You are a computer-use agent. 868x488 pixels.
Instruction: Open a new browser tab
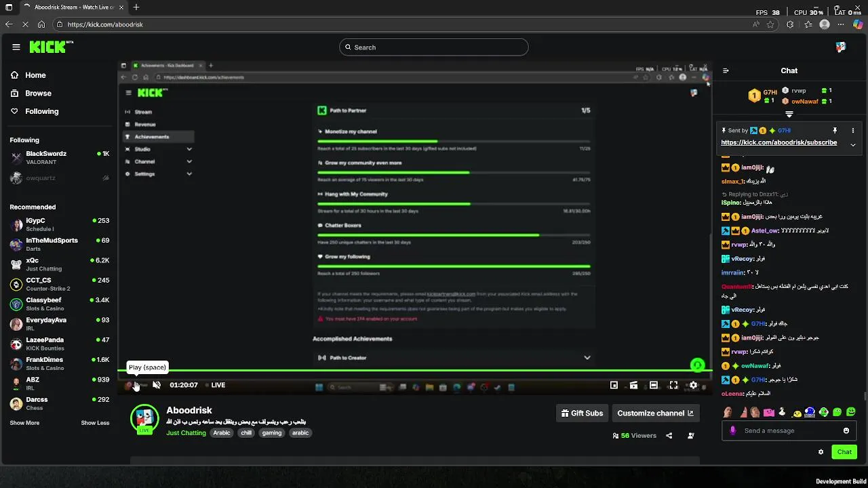pos(136,7)
